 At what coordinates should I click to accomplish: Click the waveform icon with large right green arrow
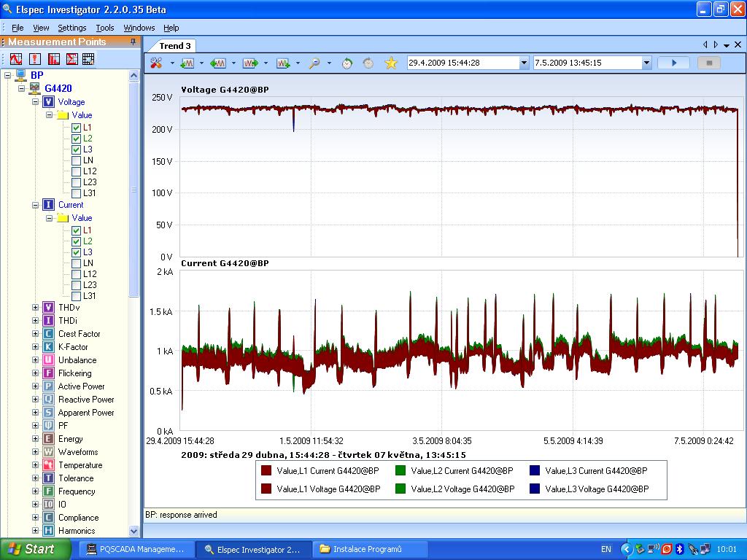click(250, 63)
